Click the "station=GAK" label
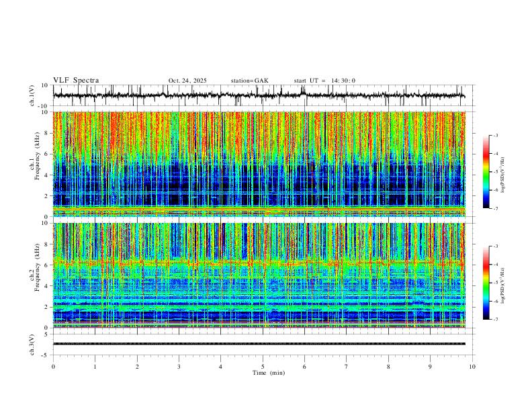This screenshot has height=411, width=532. 249,81
